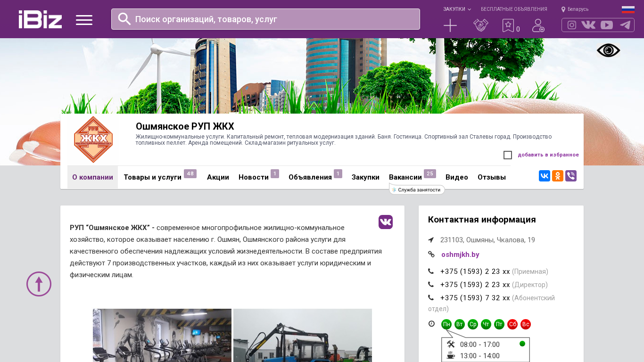Click the Russian flag language icon

click(x=628, y=9)
